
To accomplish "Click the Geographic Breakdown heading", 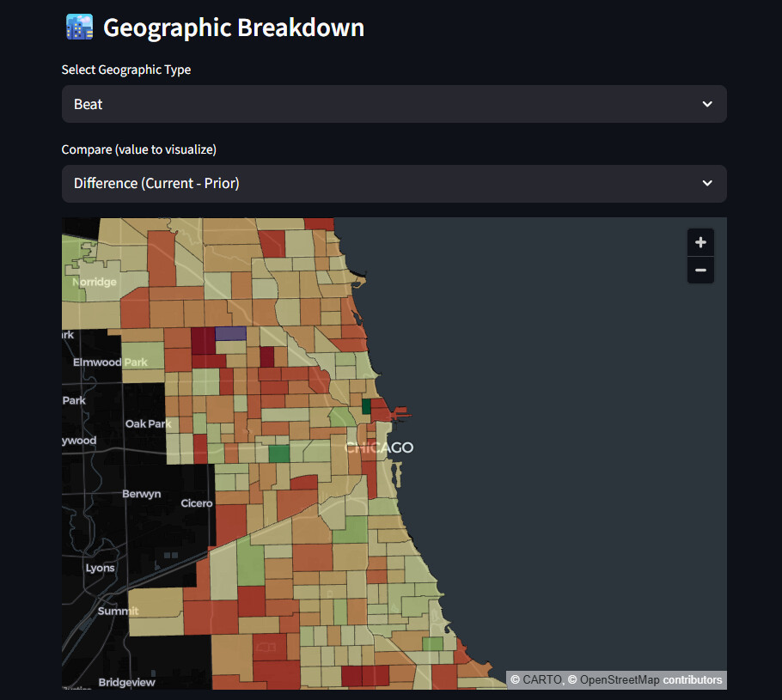I will tap(234, 27).
